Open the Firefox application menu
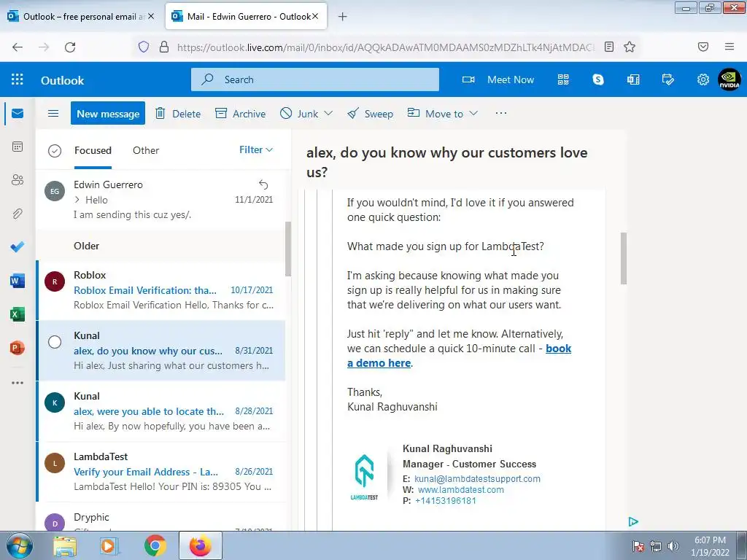The height and width of the screenshot is (560, 747). point(729,47)
